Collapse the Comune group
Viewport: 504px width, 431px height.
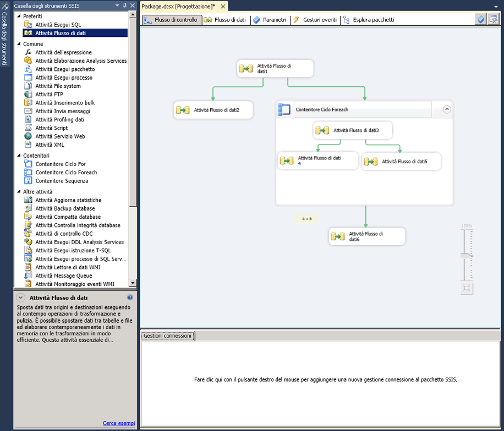click(x=19, y=43)
